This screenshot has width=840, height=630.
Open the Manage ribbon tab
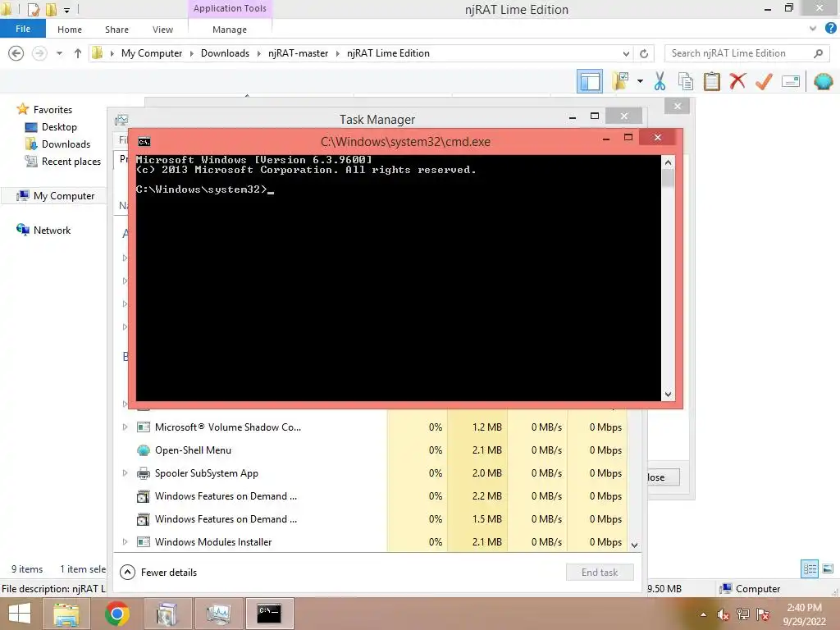coord(230,30)
